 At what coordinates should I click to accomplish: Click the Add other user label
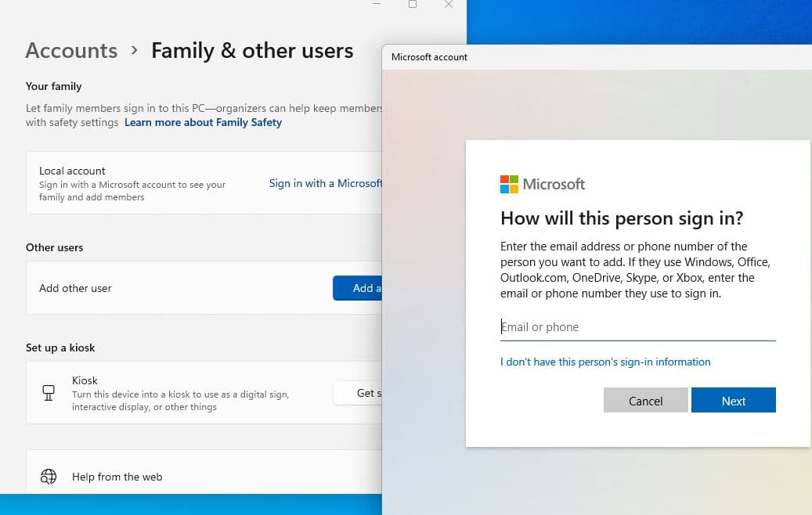click(x=75, y=288)
